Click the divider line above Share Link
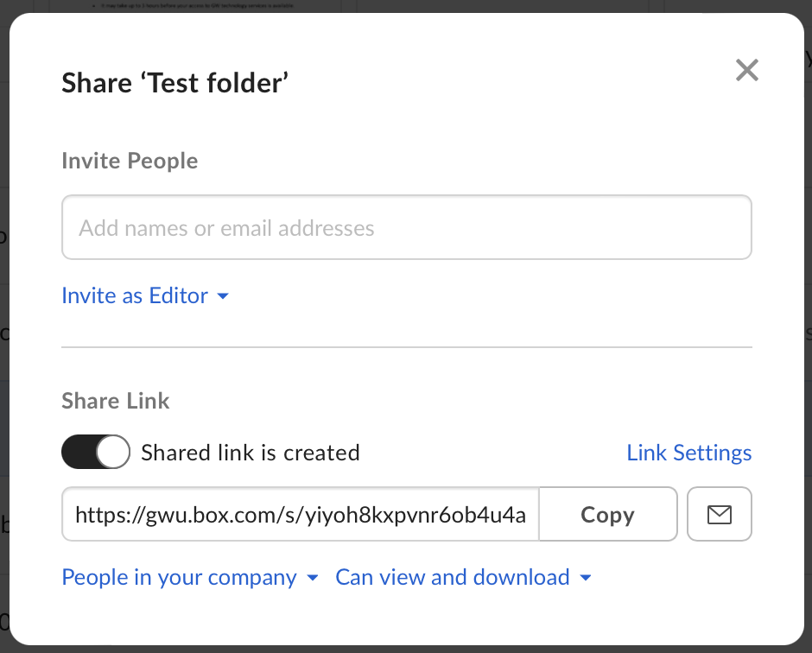 406,347
